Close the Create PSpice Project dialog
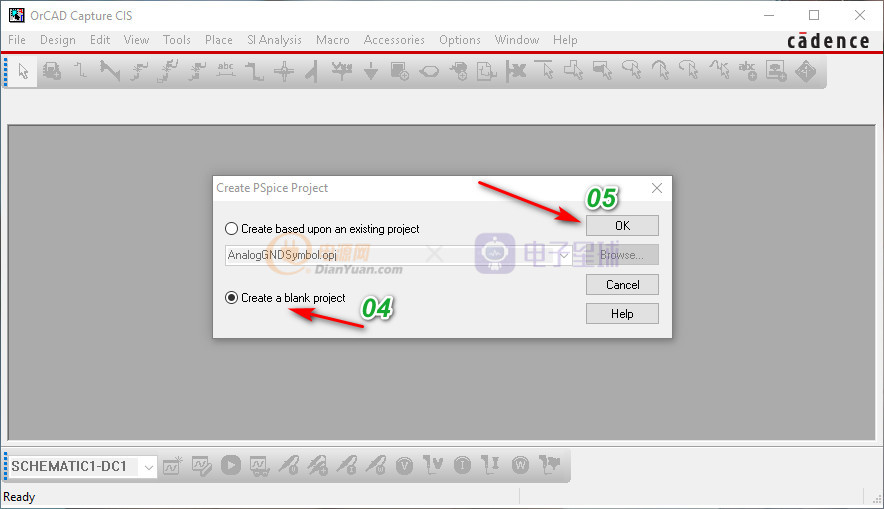The image size is (884, 509). tap(657, 188)
